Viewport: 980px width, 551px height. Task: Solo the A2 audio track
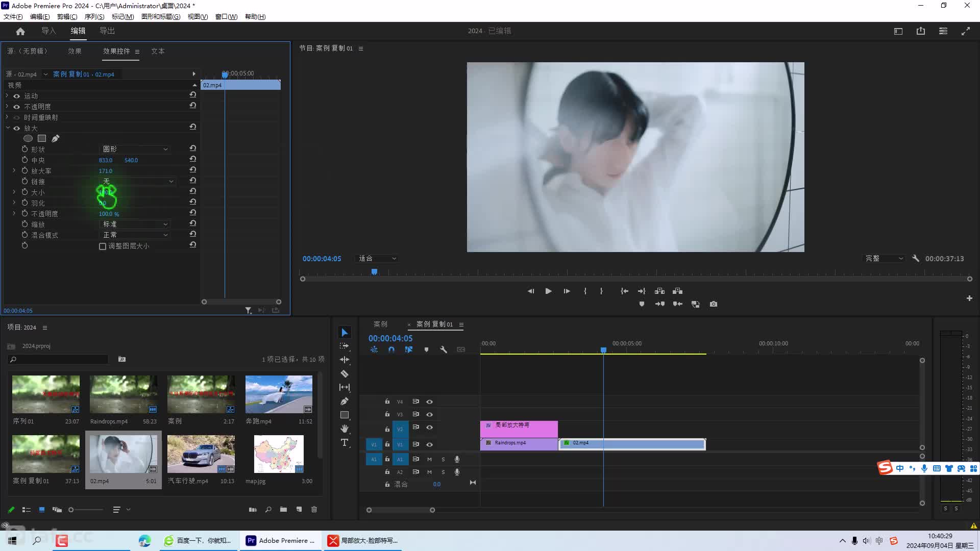click(x=443, y=472)
